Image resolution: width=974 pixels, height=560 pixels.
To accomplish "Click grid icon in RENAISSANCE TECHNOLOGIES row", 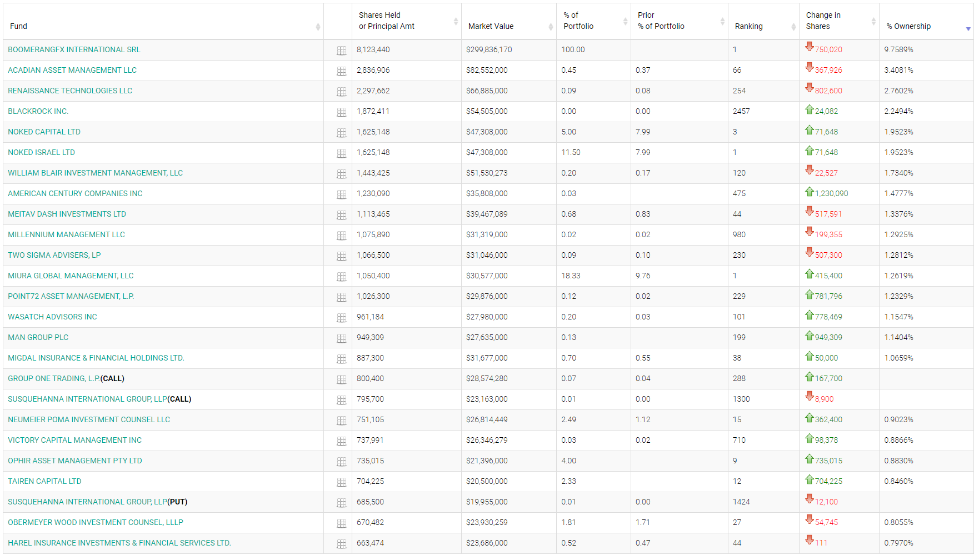I will click(342, 92).
